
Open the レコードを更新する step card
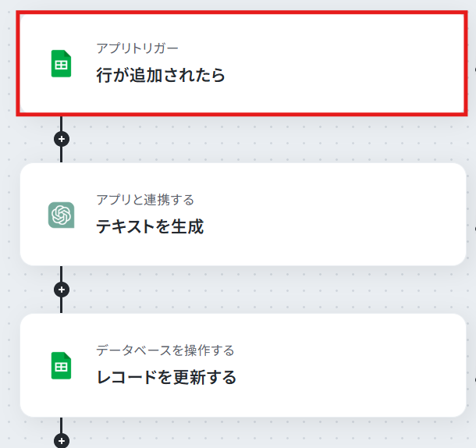click(x=243, y=365)
